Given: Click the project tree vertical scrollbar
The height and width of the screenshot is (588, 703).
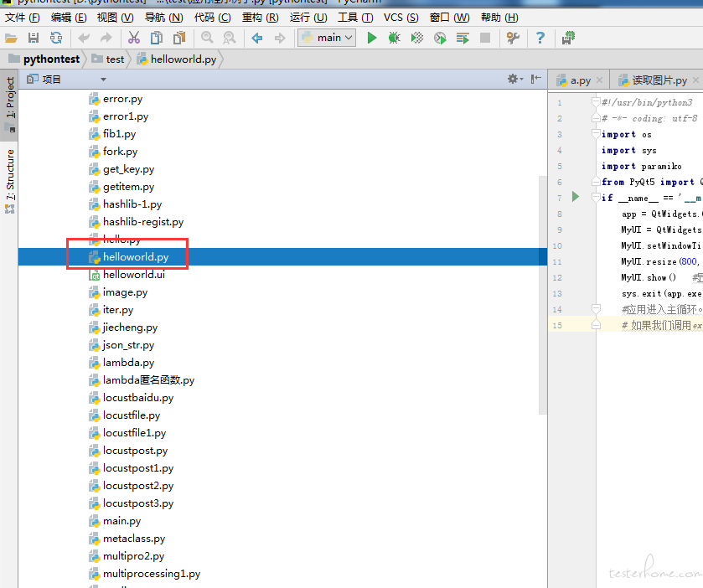Looking at the screenshot, I should (x=542, y=295).
